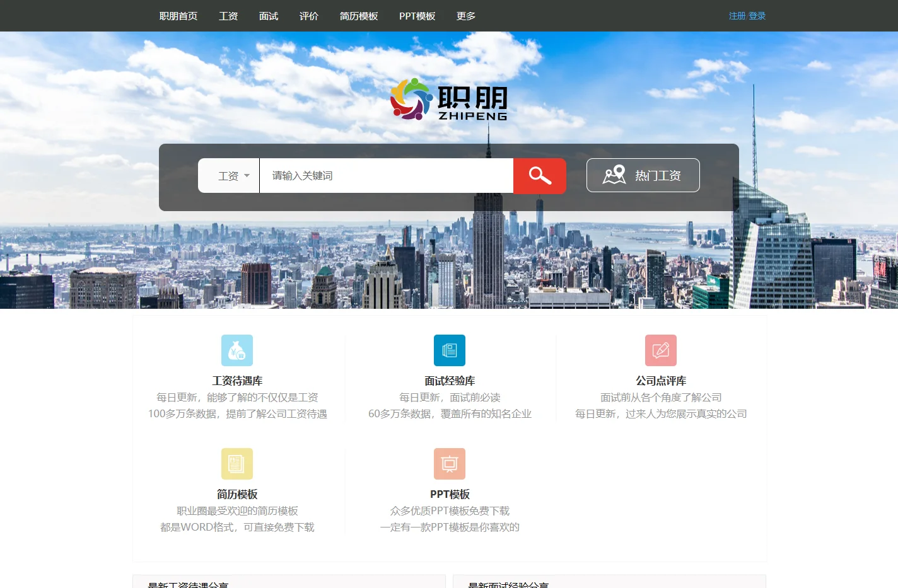Click text 职业圈最受欢迎的简历模板
898x588 pixels.
click(237, 510)
